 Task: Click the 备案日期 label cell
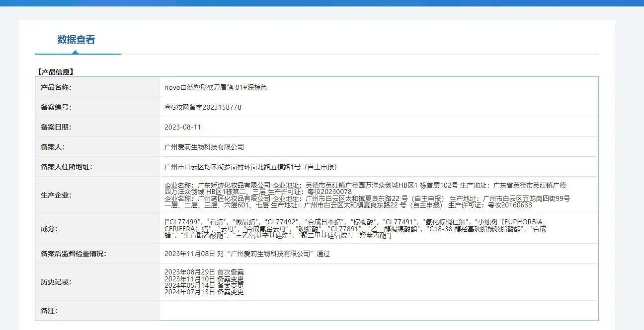97,127
